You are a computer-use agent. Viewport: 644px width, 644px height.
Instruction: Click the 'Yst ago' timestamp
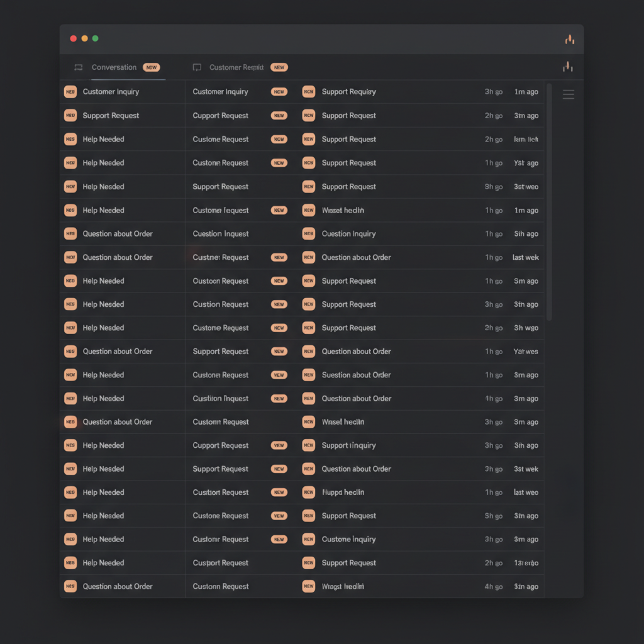click(526, 163)
